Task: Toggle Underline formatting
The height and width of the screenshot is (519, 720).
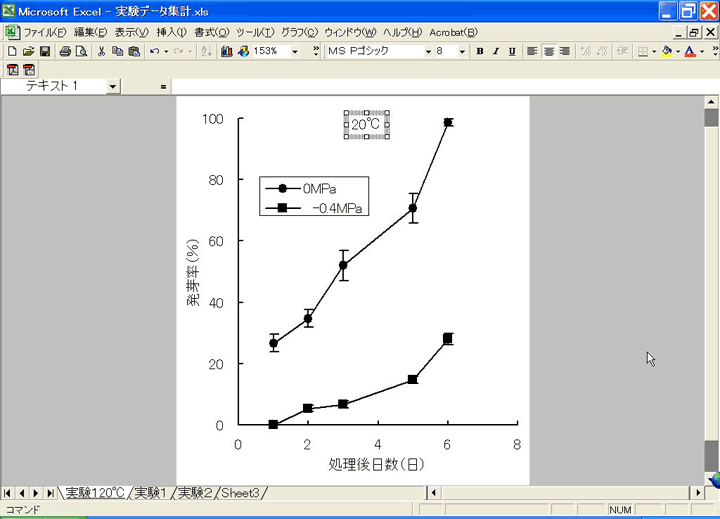Action: coord(512,51)
